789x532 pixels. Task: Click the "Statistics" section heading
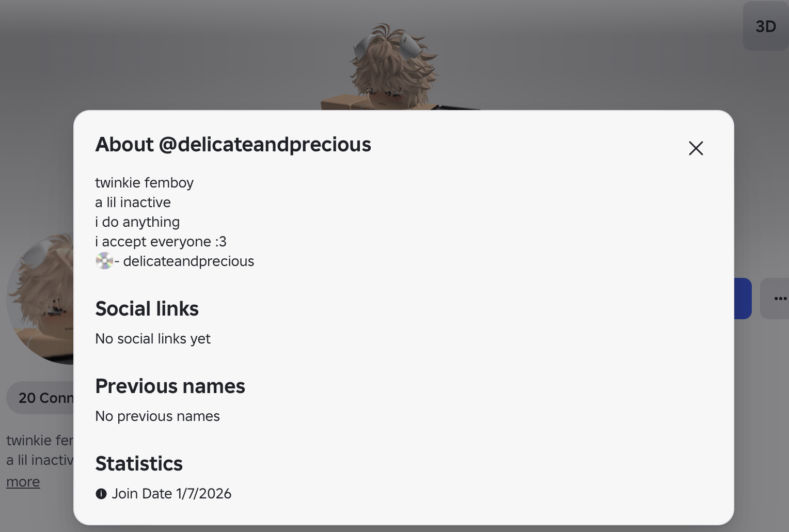(139, 464)
